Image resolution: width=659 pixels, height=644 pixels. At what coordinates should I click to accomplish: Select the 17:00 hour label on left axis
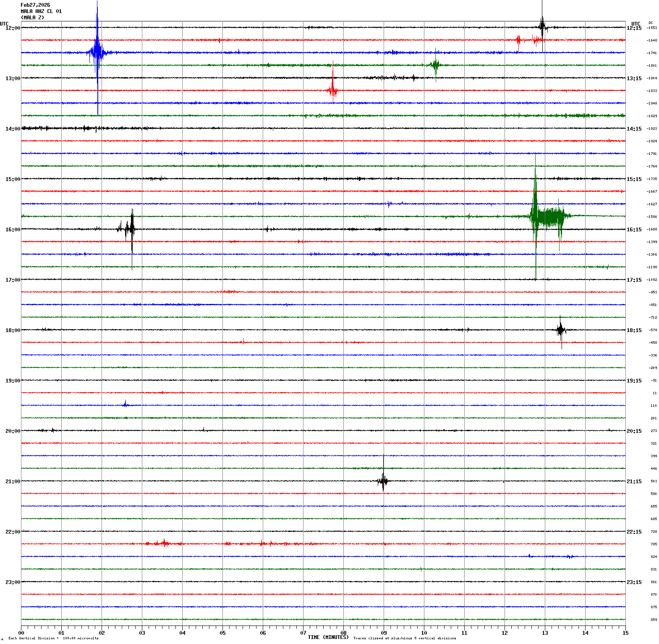pyautogui.click(x=13, y=280)
